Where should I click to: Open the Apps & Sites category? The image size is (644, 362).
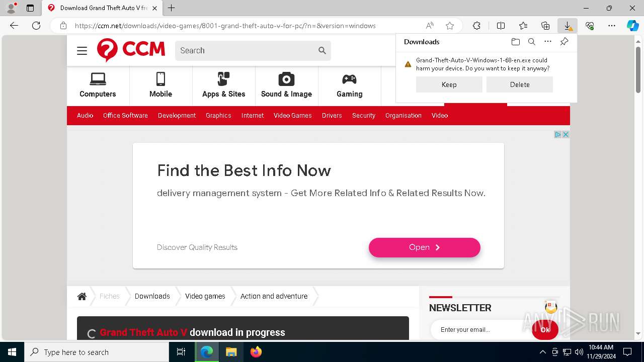tap(223, 85)
